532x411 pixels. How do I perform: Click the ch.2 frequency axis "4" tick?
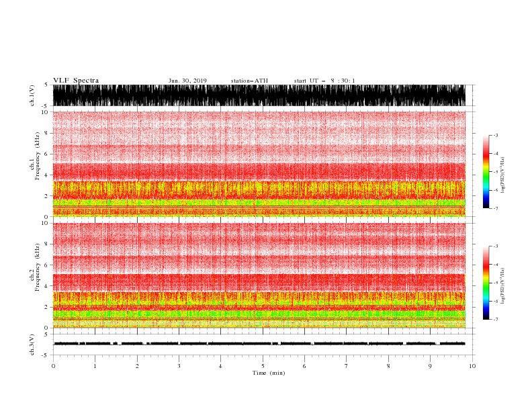pyautogui.click(x=47, y=286)
